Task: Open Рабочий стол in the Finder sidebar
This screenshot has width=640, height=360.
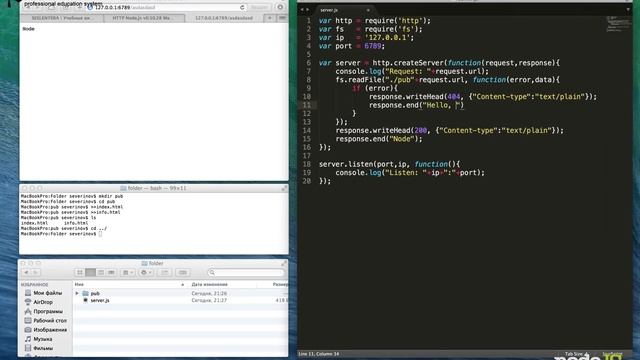Action: 46,321
